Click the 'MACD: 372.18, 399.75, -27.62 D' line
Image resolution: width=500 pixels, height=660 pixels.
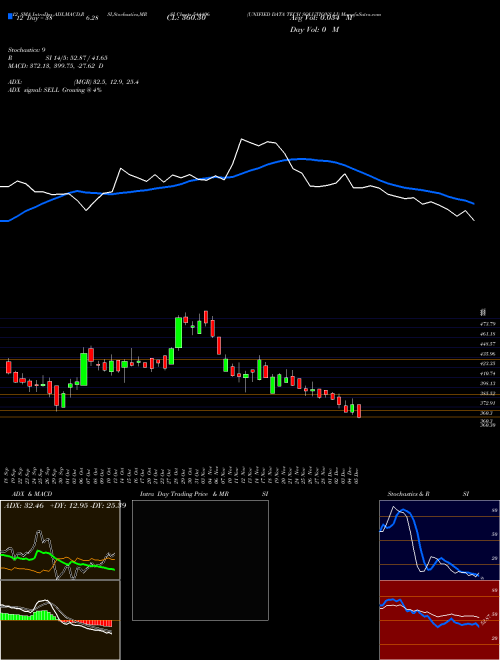pyautogui.click(x=56, y=66)
